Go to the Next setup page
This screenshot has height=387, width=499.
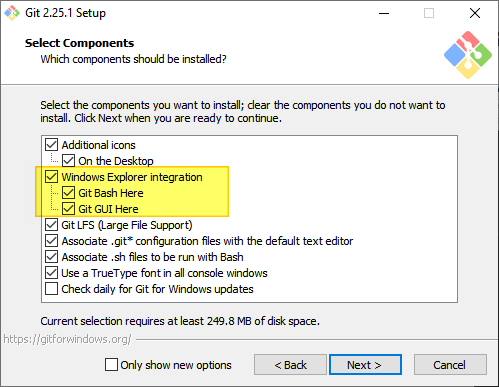click(365, 365)
